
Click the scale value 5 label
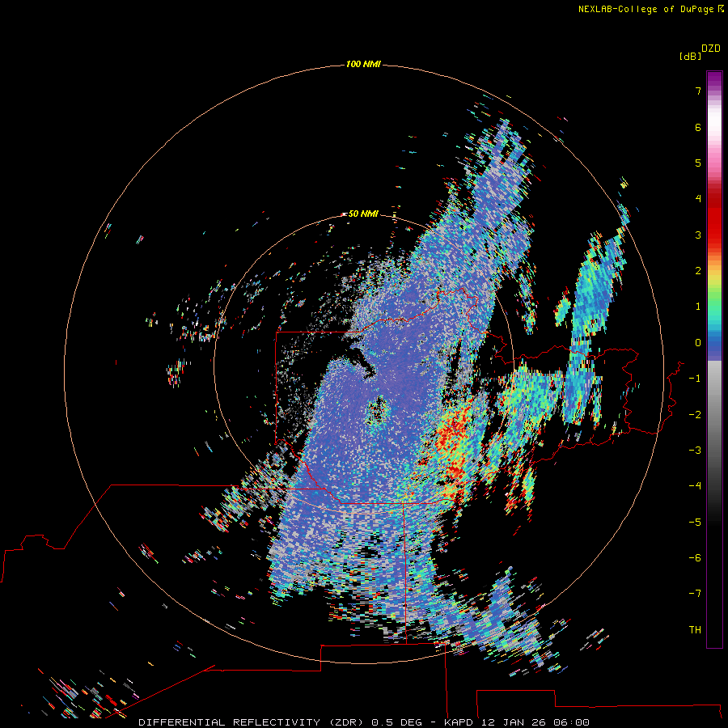click(698, 163)
